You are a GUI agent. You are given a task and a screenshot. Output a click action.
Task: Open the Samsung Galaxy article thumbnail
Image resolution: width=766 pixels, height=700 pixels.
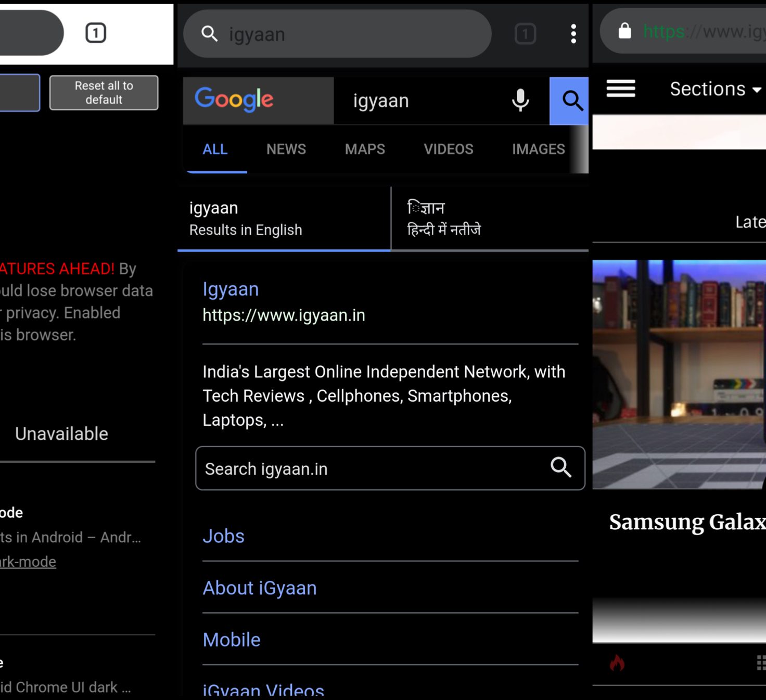(679, 374)
